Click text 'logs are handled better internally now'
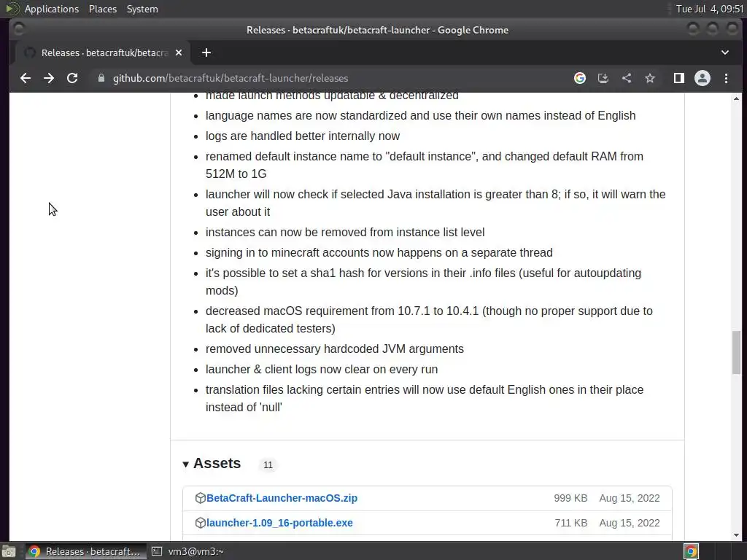Image resolution: width=747 pixels, height=560 pixels. pyautogui.click(x=303, y=136)
